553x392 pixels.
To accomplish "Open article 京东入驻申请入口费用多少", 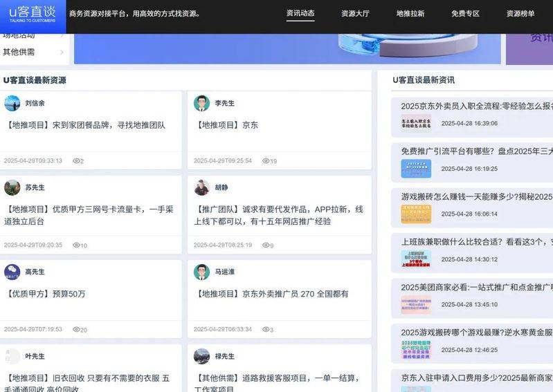I will click(477, 378).
